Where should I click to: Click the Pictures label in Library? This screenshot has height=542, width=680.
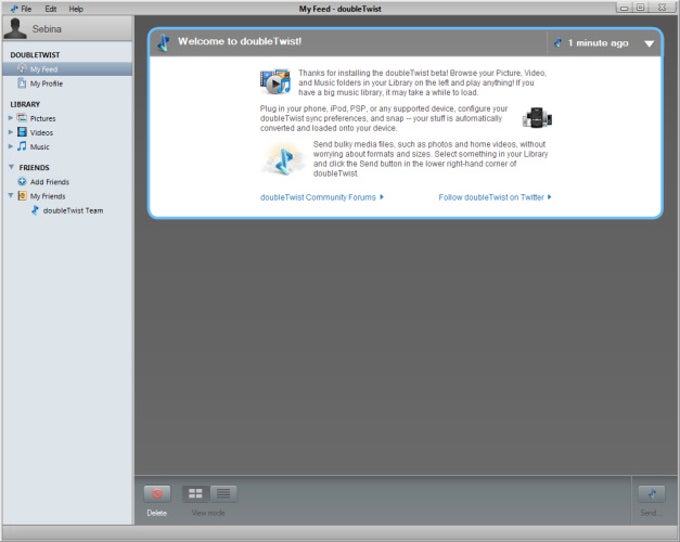pos(43,118)
